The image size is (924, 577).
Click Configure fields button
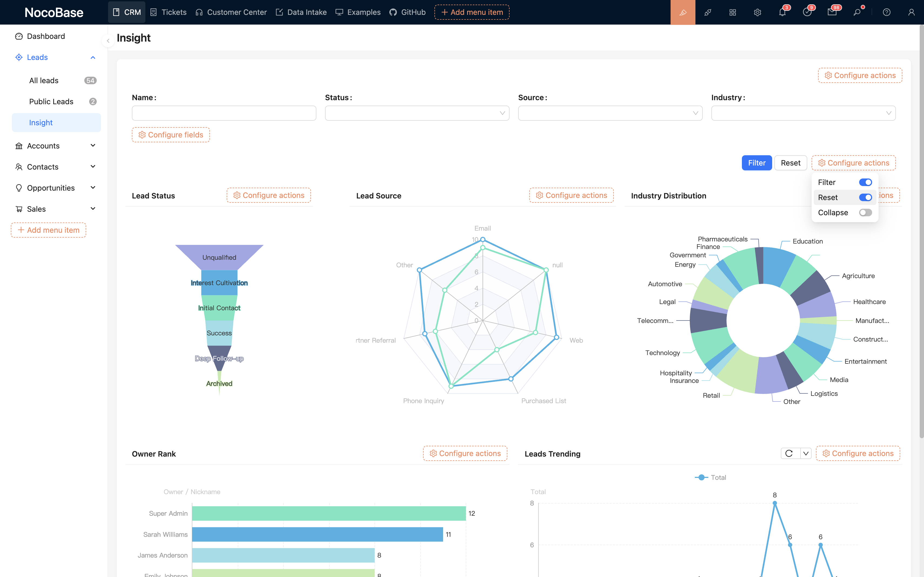click(171, 135)
